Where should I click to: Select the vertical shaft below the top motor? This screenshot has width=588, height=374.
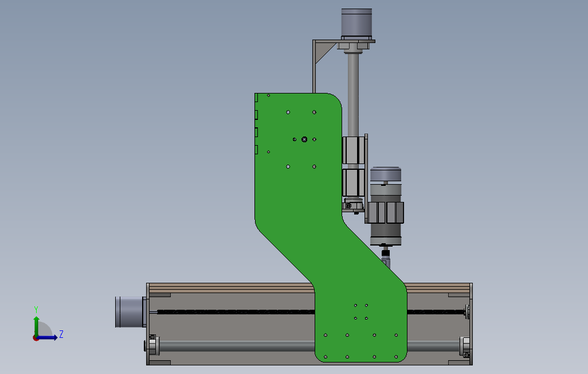tap(353, 94)
